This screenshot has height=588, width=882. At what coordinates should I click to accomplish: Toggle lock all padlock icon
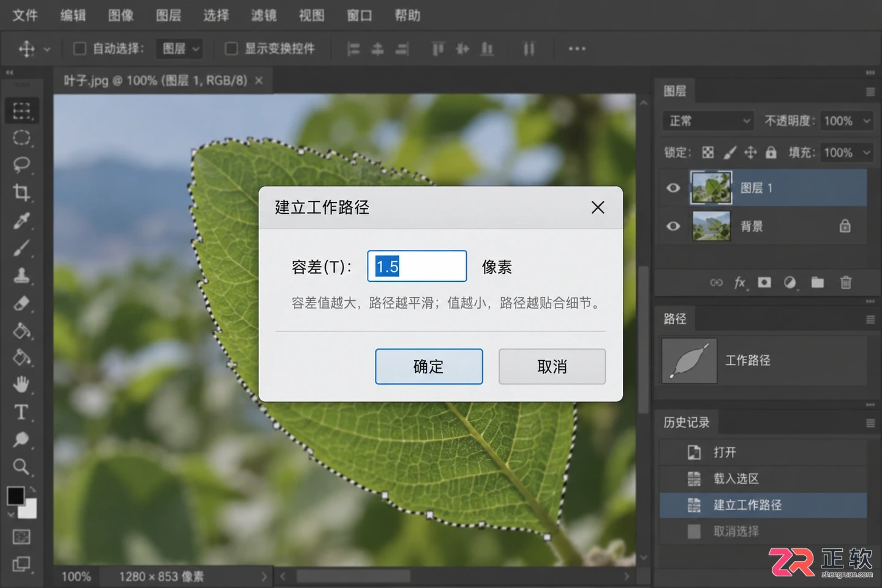click(x=771, y=153)
